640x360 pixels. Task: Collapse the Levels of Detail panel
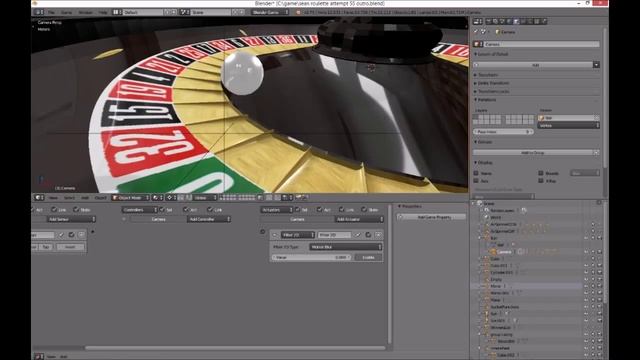coord(491,54)
